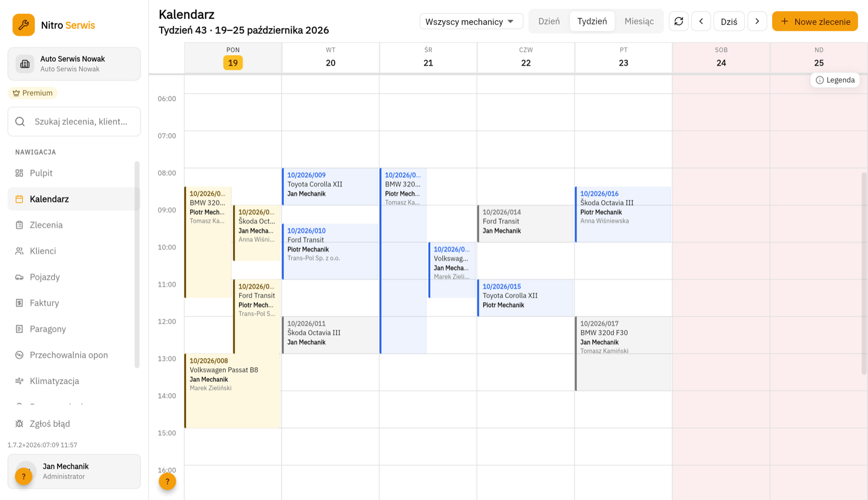Open Auto Serwis Nowak workshop selector

(74, 64)
